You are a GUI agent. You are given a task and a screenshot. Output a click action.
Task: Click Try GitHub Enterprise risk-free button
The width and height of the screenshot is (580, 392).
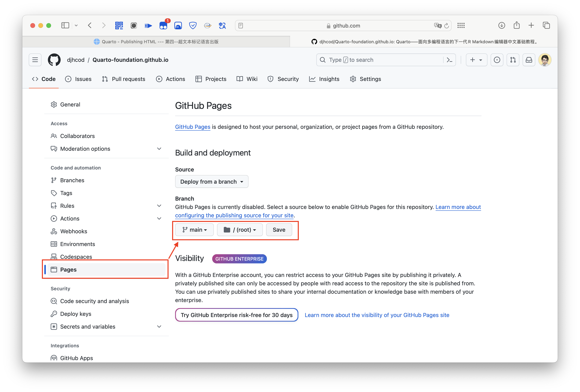(237, 315)
